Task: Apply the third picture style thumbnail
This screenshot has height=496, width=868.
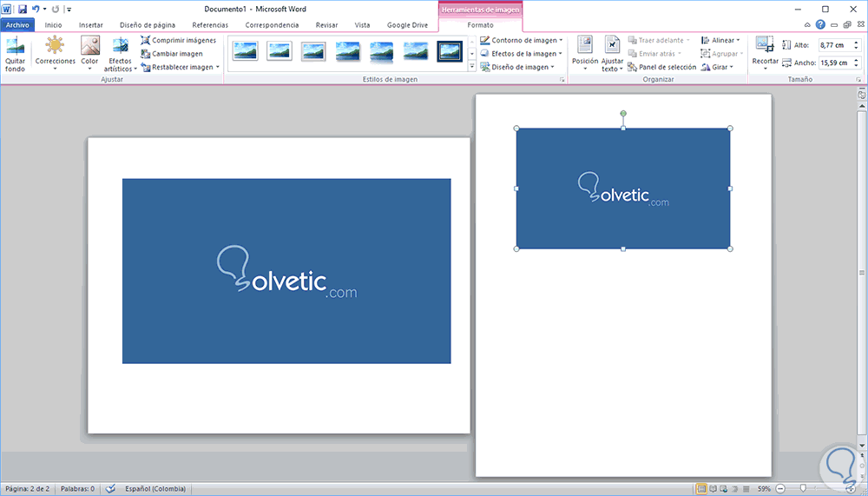Action: (x=313, y=51)
